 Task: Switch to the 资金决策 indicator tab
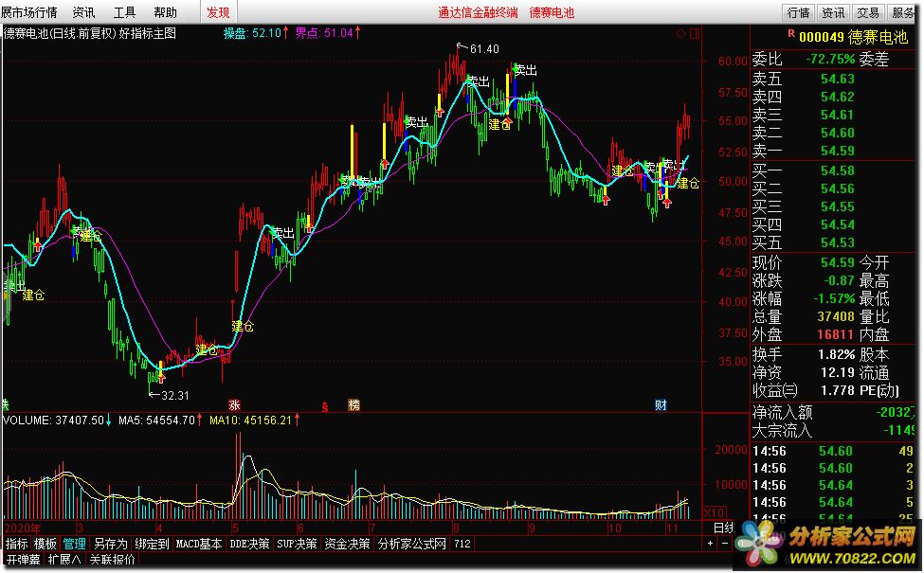tap(347, 544)
